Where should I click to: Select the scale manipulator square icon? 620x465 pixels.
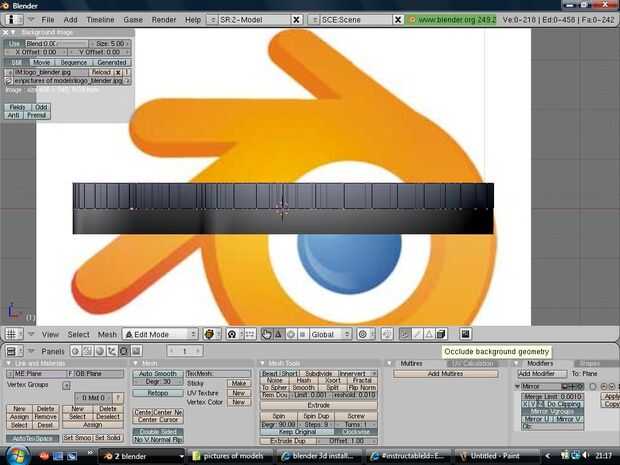click(x=302, y=335)
